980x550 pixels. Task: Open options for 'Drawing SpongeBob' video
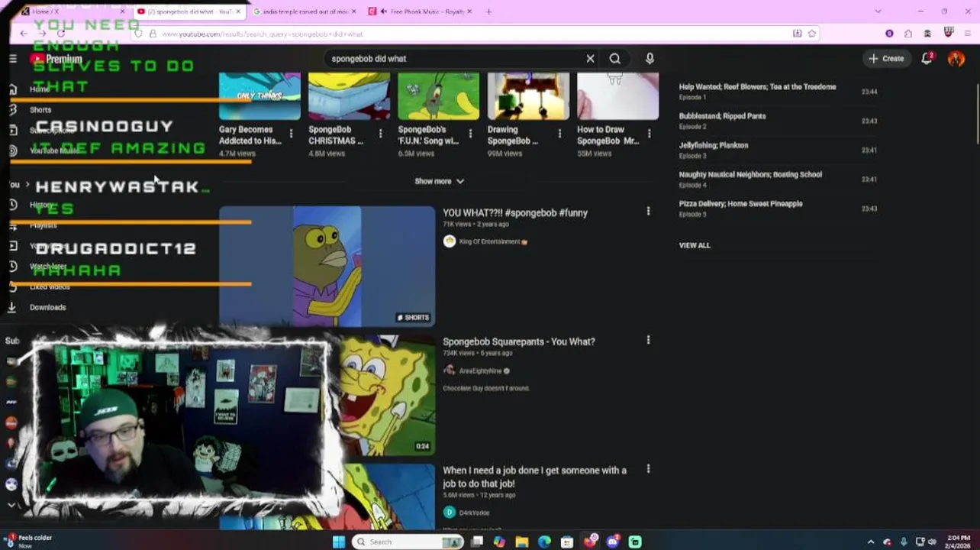pyautogui.click(x=559, y=134)
